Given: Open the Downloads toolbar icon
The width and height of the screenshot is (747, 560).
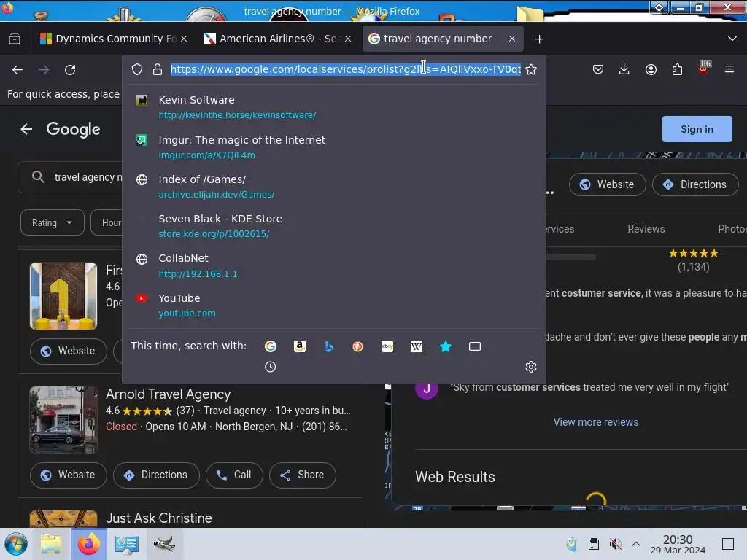Looking at the screenshot, I should click(624, 69).
